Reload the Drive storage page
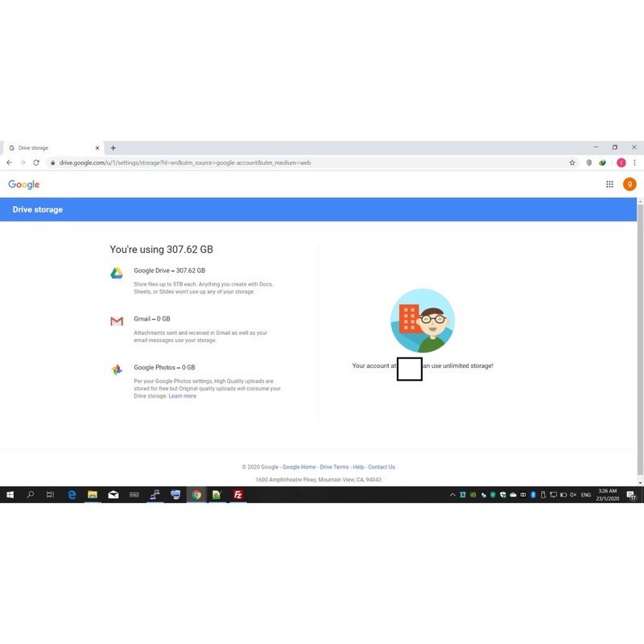644x644 pixels. (36, 163)
